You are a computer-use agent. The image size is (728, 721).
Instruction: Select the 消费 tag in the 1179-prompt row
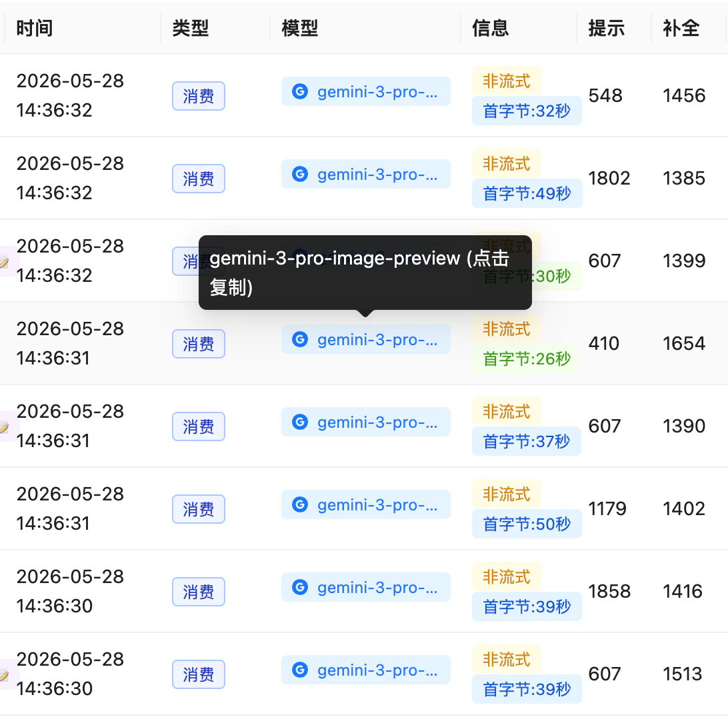pyautogui.click(x=199, y=509)
